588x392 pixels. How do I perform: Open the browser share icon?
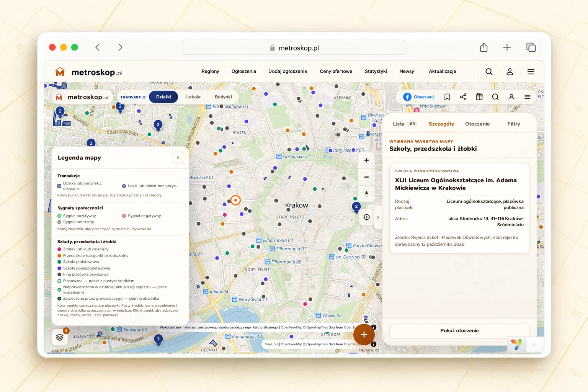click(x=484, y=47)
